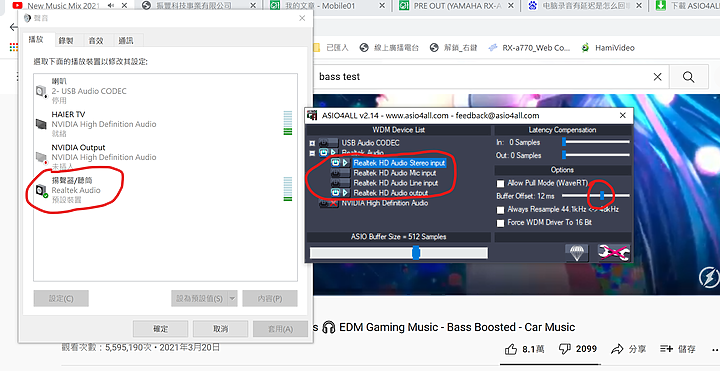The image size is (720, 371).
Task: Select the HAIER TV playback device
Action: [165, 124]
